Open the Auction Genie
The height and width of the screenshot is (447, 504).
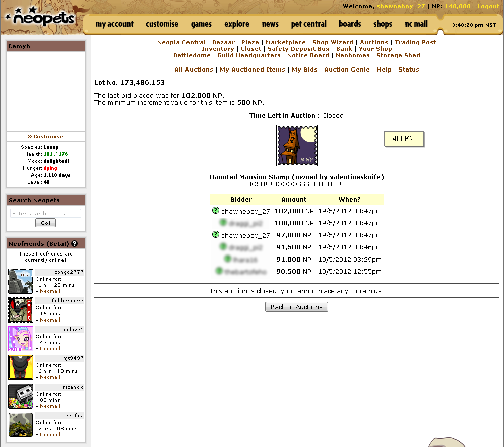pyautogui.click(x=347, y=69)
